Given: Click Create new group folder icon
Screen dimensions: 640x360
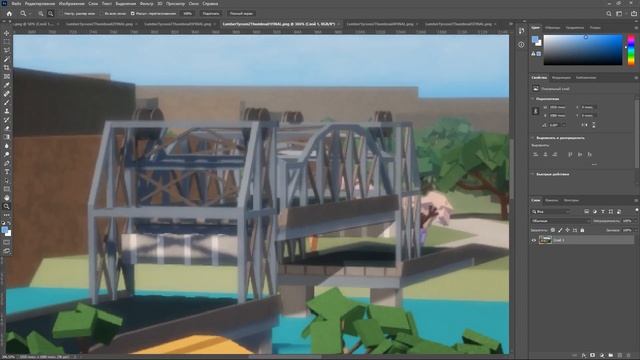Looking at the screenshot, I should [611, 356].
